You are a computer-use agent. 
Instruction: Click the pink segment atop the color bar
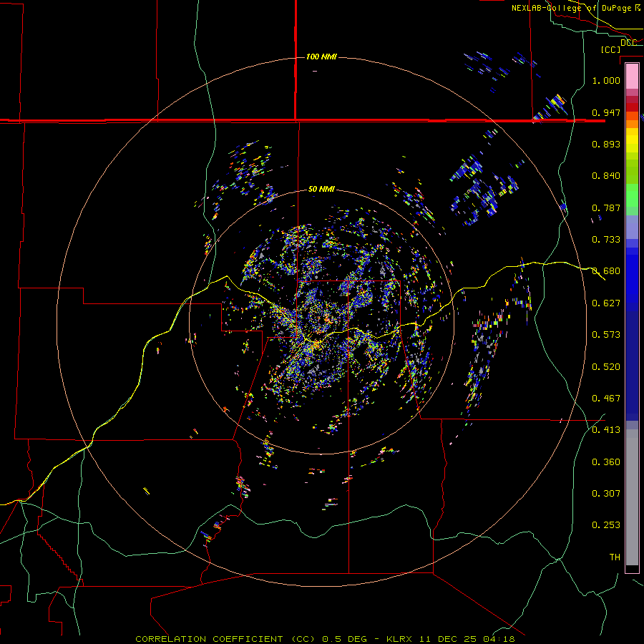pyautogui.click(x=632, y=77)
